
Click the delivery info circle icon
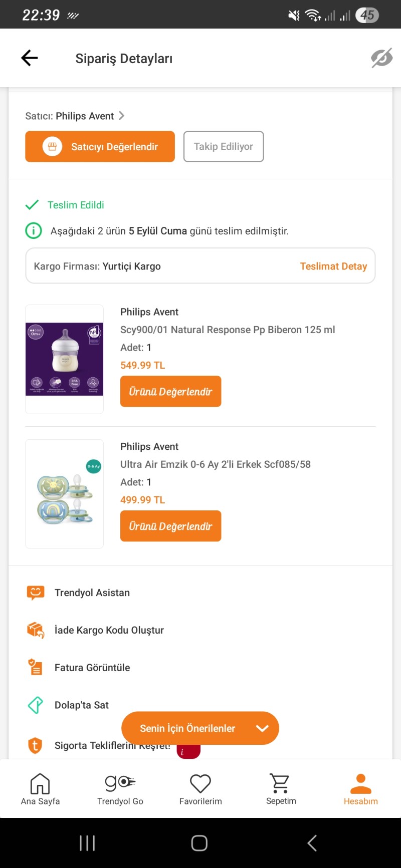coord(34,231)
